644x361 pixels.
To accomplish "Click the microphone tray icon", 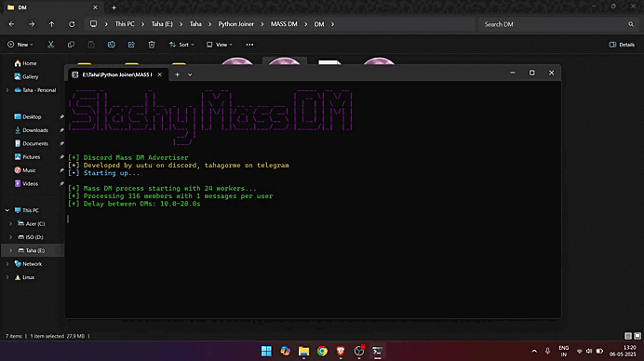I will pos(547,351).
